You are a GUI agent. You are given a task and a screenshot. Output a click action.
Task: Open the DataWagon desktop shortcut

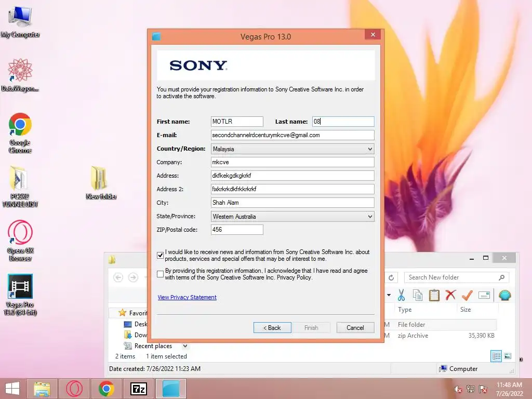coord(20,75)
